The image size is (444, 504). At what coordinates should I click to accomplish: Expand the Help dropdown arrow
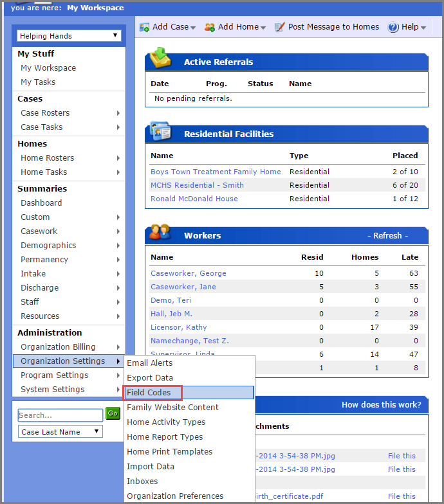(x=423, y=28)
